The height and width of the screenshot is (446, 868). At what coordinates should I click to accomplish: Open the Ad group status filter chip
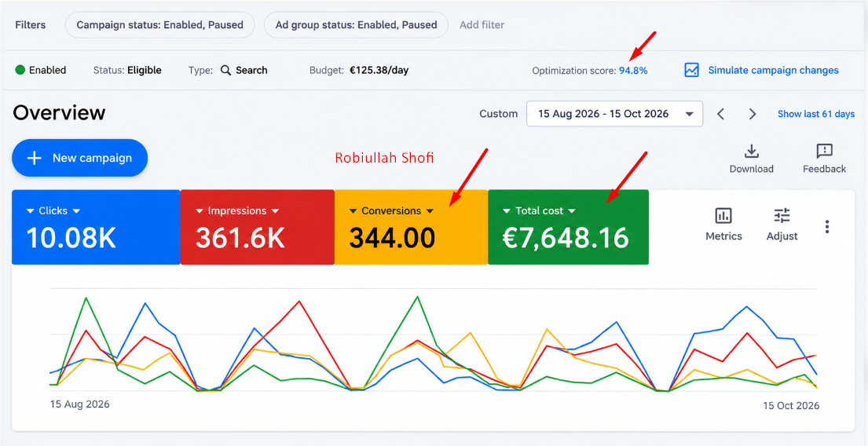point(356,25)
